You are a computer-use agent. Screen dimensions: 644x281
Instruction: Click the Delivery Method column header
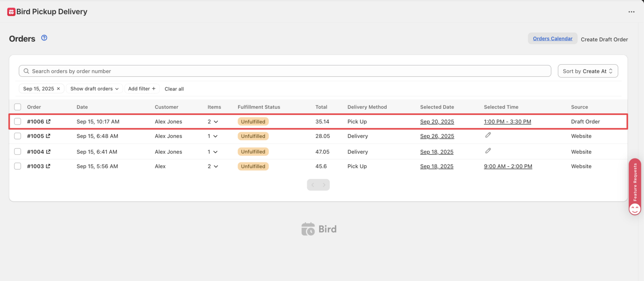(x=367, y=107)
